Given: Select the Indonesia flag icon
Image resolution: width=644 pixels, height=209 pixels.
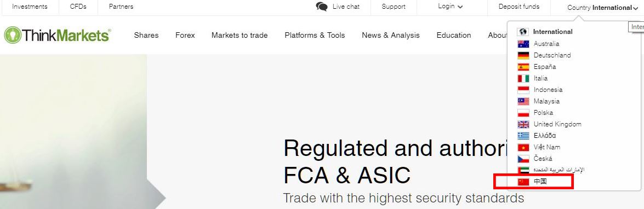Looking at the screenshot, I should (523, 90).
